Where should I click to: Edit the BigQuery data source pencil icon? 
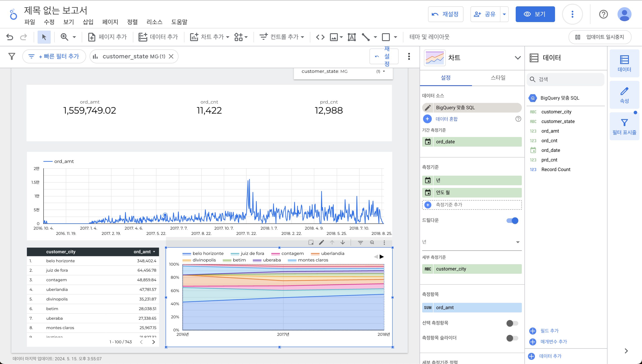click(428, 107)
